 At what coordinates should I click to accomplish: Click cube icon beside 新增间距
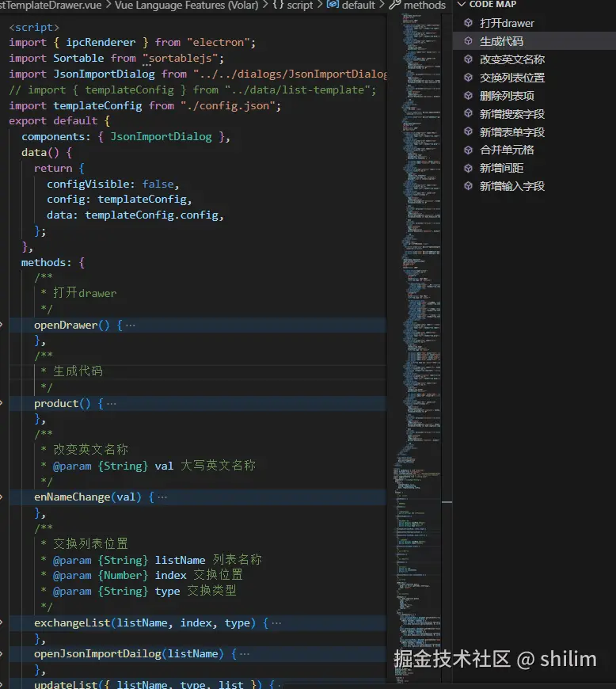pyautogui.click(x=469, y=168)
